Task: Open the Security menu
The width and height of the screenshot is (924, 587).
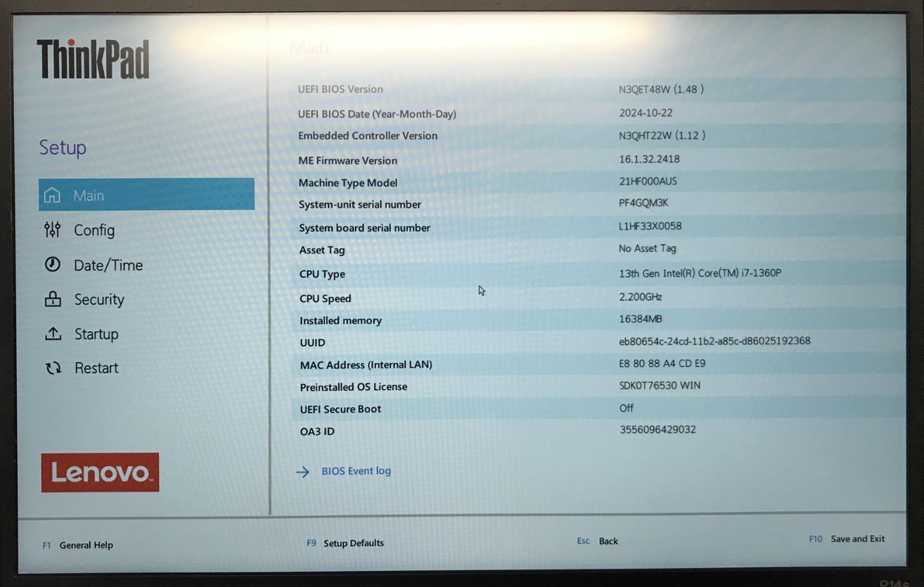Action: pos(99,300)
